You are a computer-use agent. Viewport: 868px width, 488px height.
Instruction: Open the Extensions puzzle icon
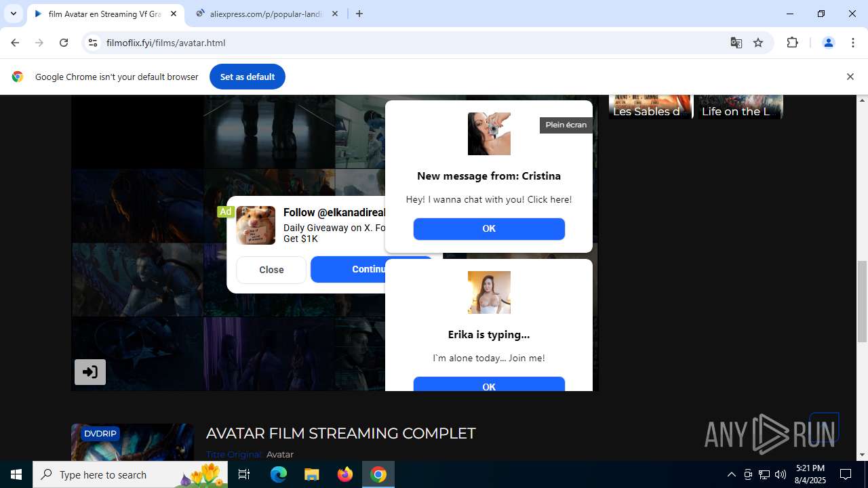(792, 43)
